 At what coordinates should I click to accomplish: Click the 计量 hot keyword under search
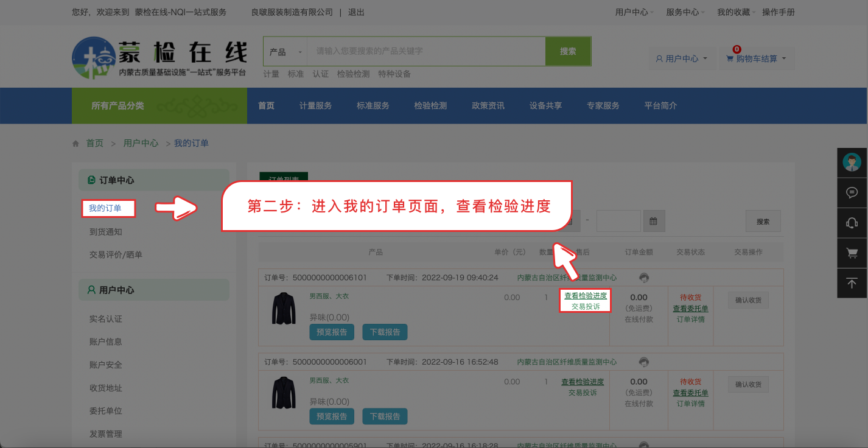coord(271,74)
